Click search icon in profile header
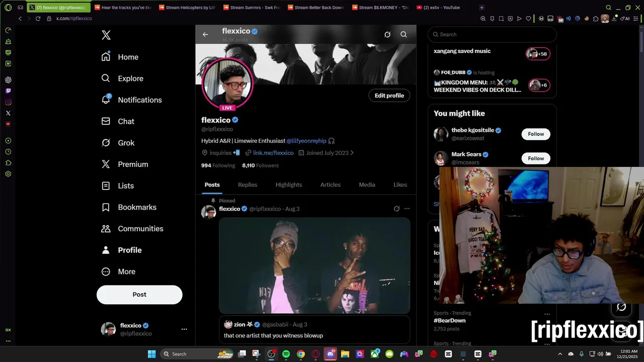 (x=404, y=35)
